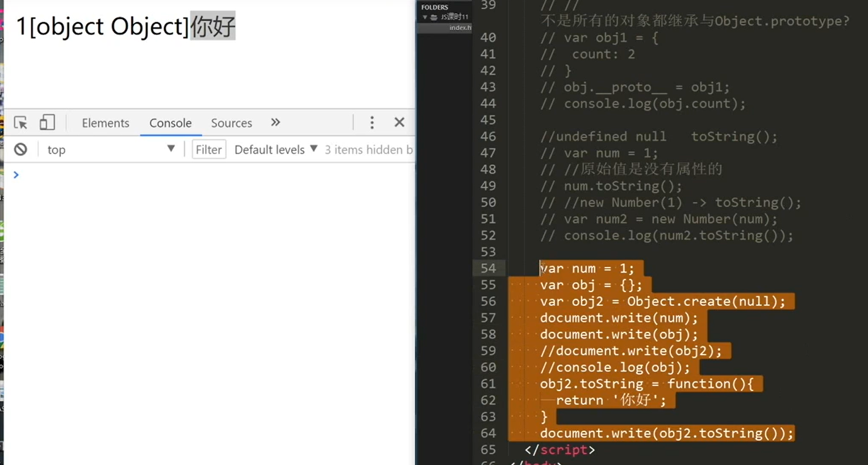Open the Elements tab in DevTools
The height and width of the screenshot is (465, 868).
(106, 123)
